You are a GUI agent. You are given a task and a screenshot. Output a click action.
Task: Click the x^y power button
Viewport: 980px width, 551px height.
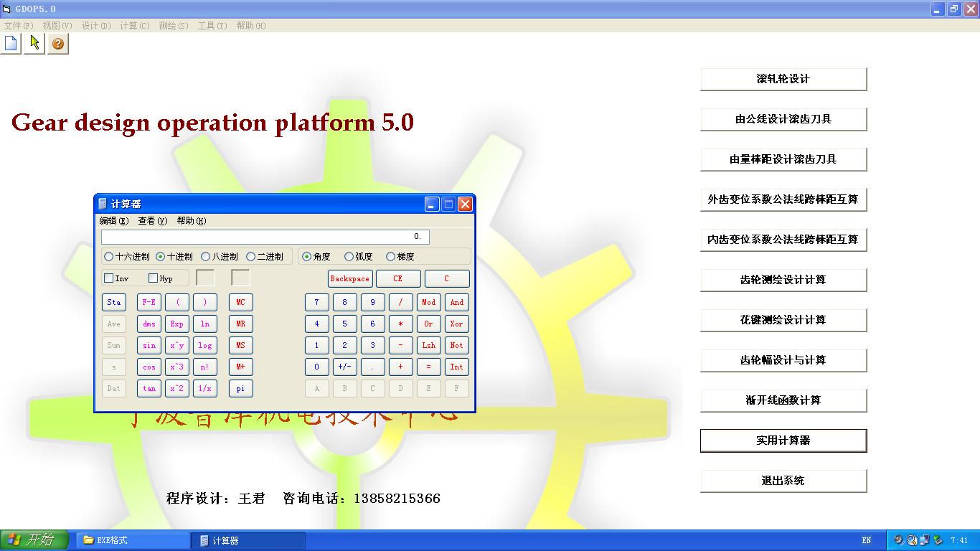click(177, 345)
